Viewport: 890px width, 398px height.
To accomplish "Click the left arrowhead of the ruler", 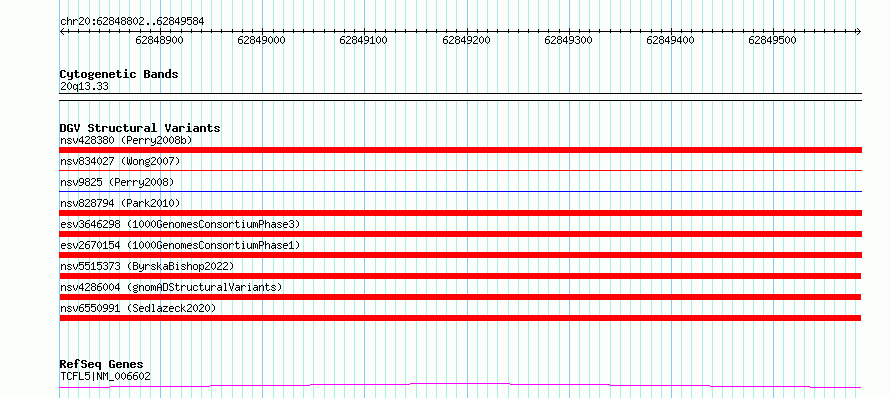I will coord(62,32).
